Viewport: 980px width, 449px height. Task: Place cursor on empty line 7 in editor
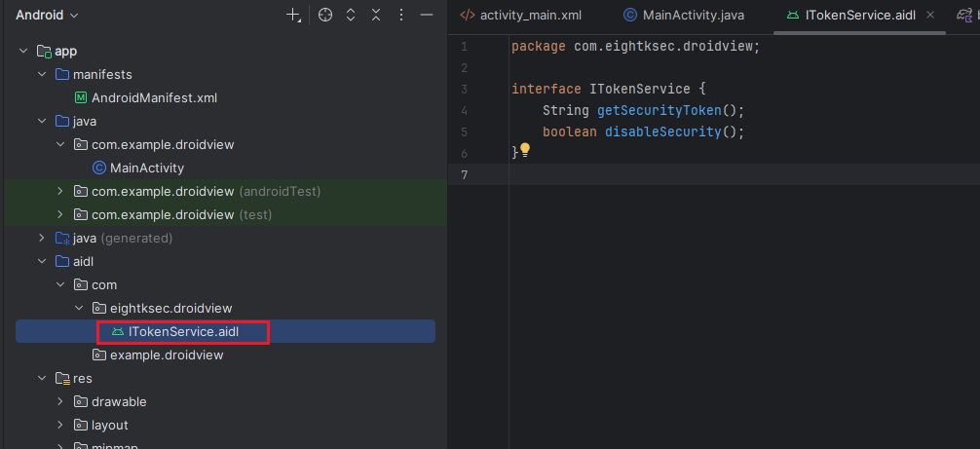682,175
